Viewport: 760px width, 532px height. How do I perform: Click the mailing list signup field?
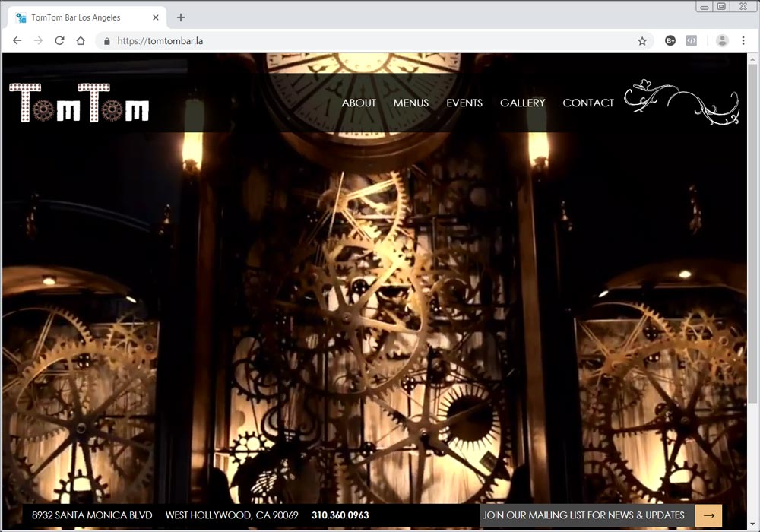(x=587, y=515)
